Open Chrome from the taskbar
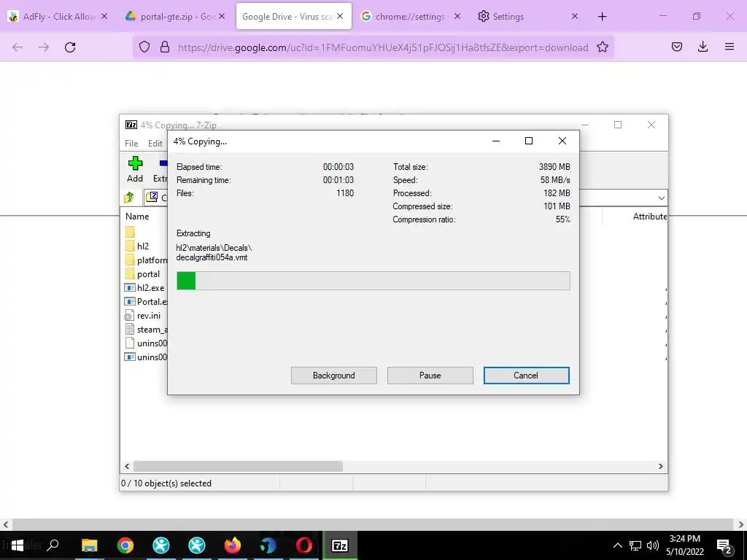Viewport: 747px width, 560px height. pos(125,545)
